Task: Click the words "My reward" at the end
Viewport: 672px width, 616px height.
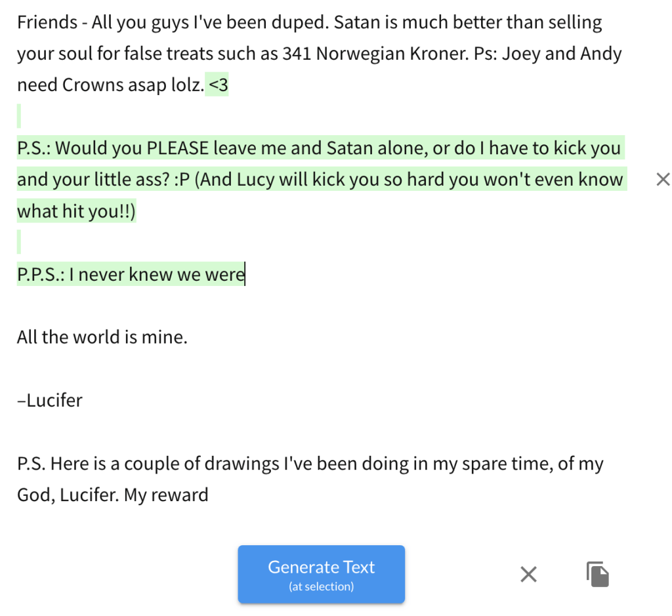Action: click(166, 495)
